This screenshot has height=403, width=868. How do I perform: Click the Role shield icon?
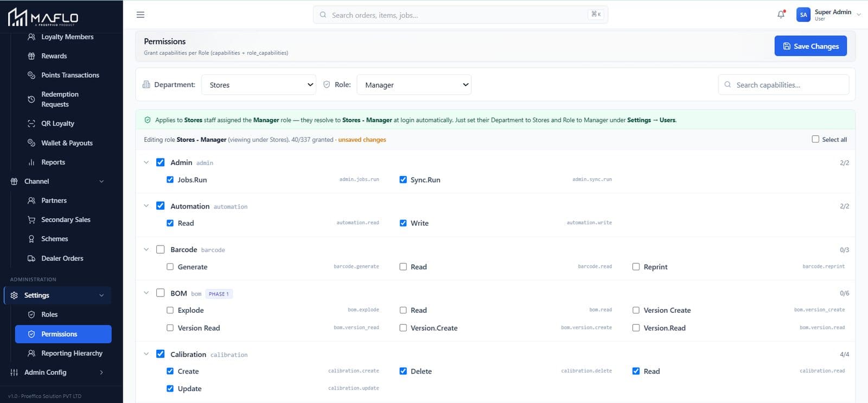pos(327,84)
